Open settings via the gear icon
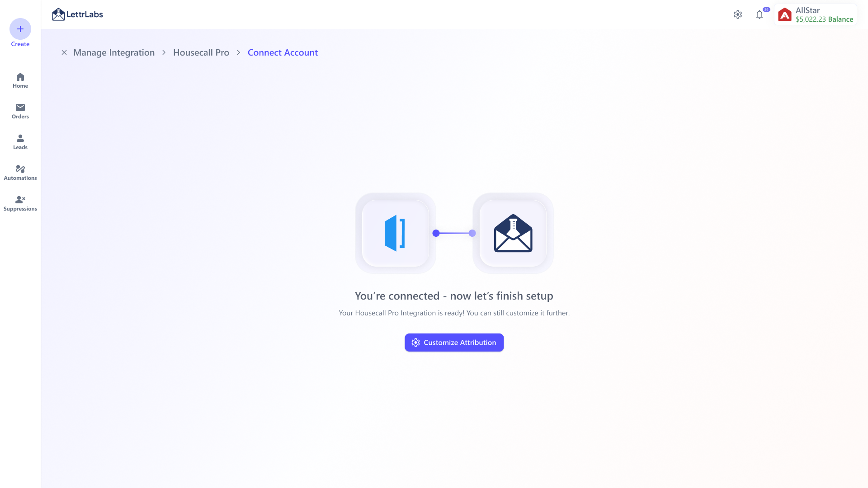 (x=738, y=14)
